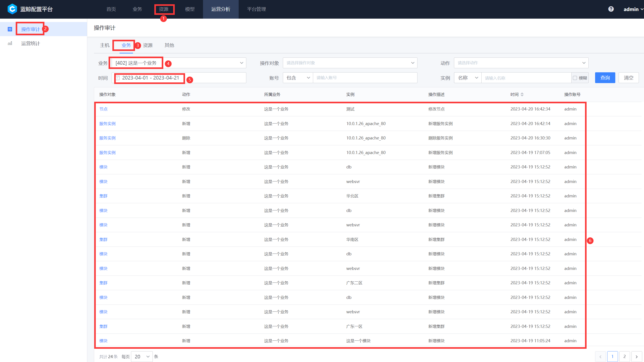Viewport: 644px width, 362px height.
Task: Open 服务实例 link at 16:42:14
Action: pos(107,124)
